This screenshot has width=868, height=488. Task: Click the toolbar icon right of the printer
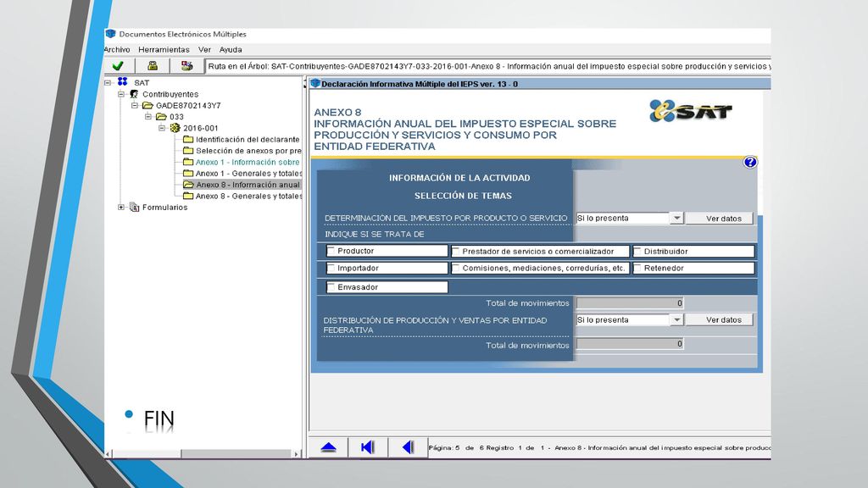coord(187,66)
